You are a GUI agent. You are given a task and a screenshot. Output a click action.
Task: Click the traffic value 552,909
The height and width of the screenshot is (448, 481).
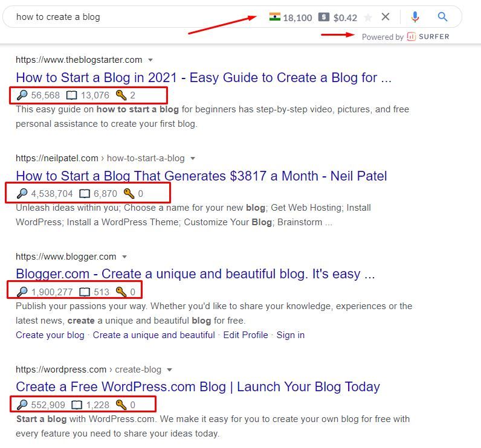click(48, 405)
